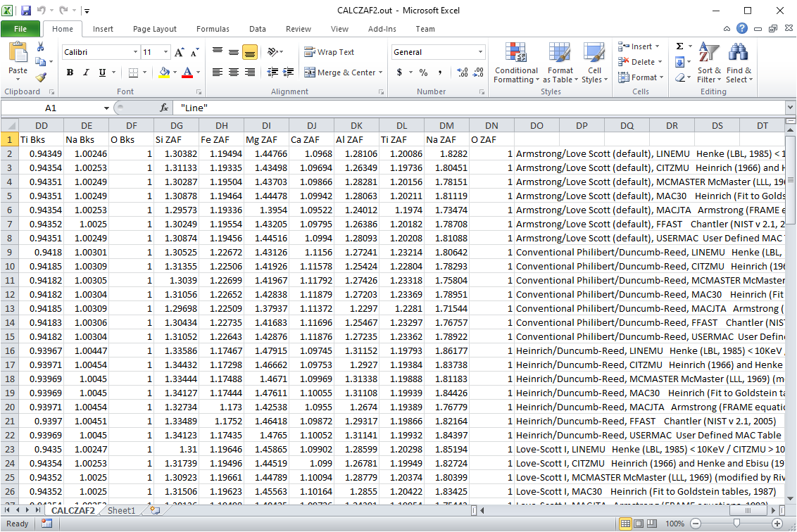Toggle Wrap Text for cells
The height and width of the screenshot is (532, 797).
point(330,52)
